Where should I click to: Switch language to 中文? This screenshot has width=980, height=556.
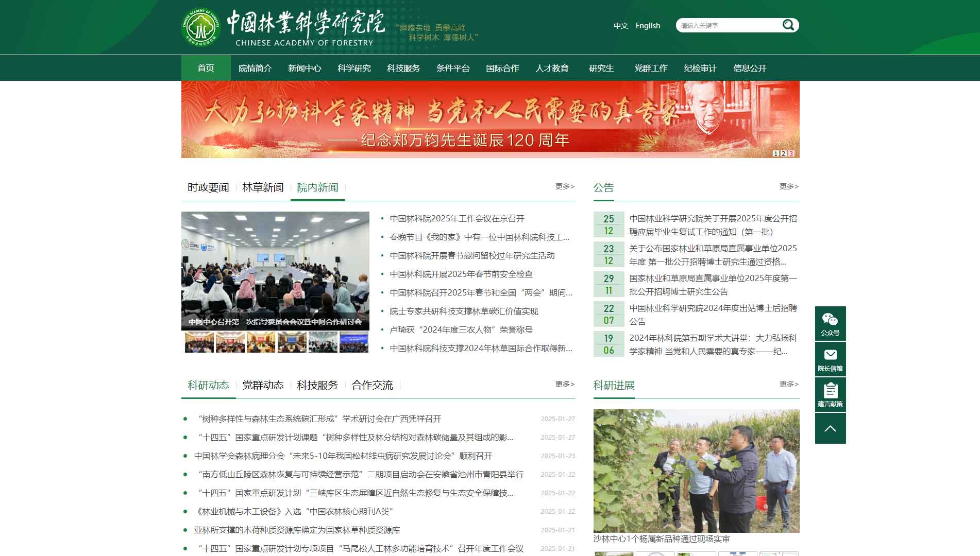pos(621,26)
